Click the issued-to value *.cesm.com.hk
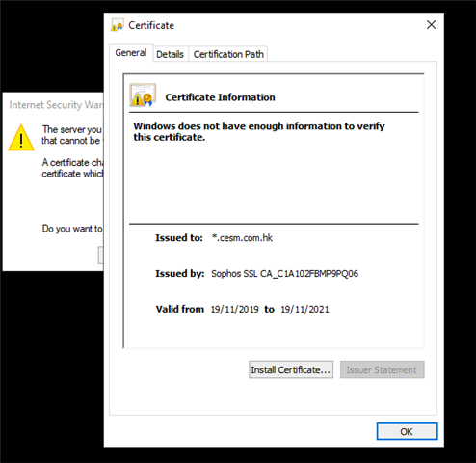 pyautogui.click(x=242, y=238)
